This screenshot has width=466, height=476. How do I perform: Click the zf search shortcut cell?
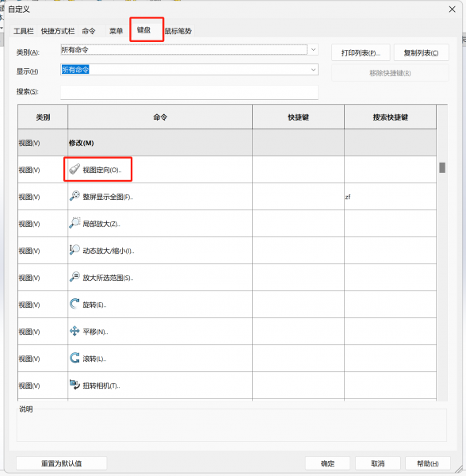pos(390,197)
